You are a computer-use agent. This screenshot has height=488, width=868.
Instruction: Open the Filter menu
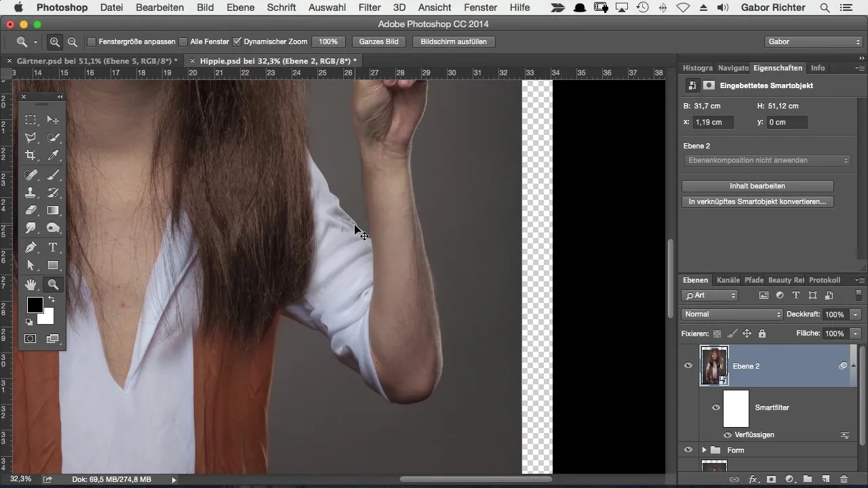369,7
